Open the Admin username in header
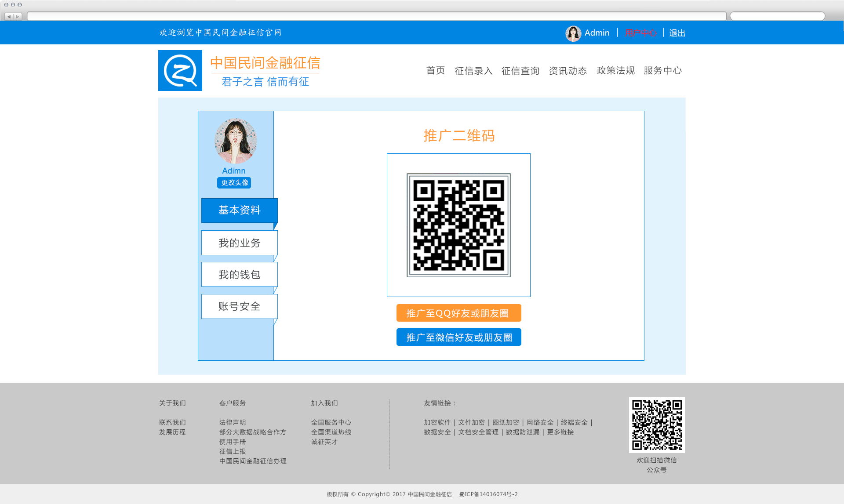The height and width of the screenshot is (504, 844). 597,33
